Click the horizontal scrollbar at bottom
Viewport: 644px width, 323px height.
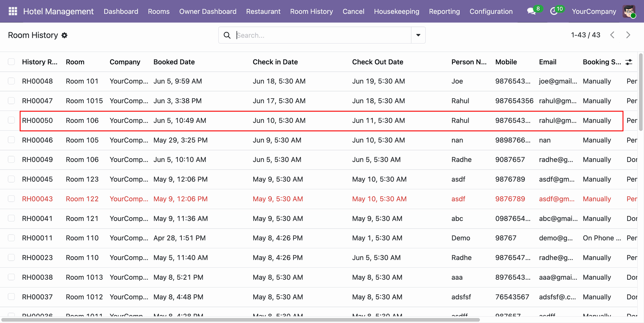click(x=240, y=320)
